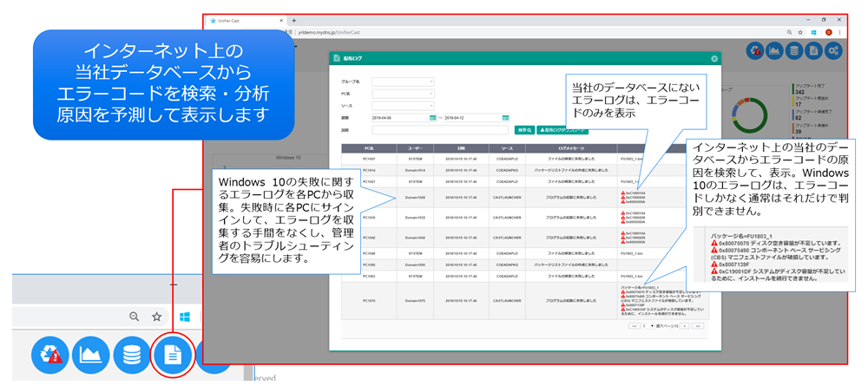Select the Domain1028 user cell
This screenshot has width=868, height=392.
click(415, 198)
